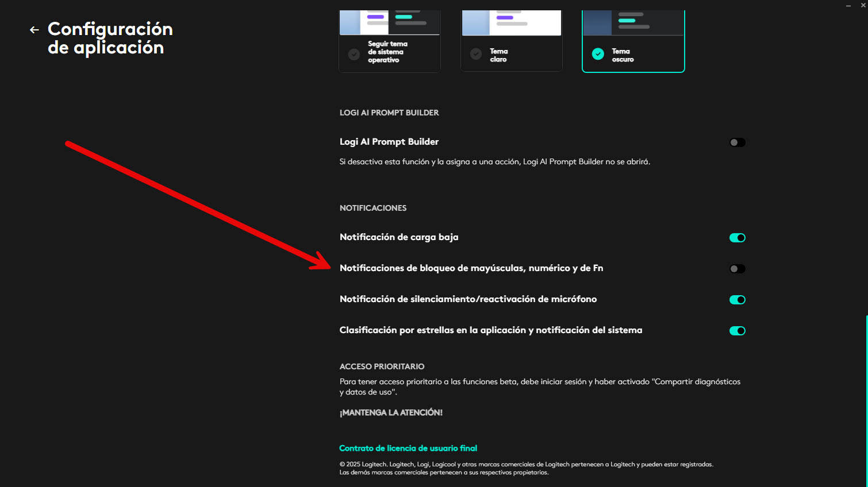Click the ACCESO PRIORITARIO heading

click(382, 366)
